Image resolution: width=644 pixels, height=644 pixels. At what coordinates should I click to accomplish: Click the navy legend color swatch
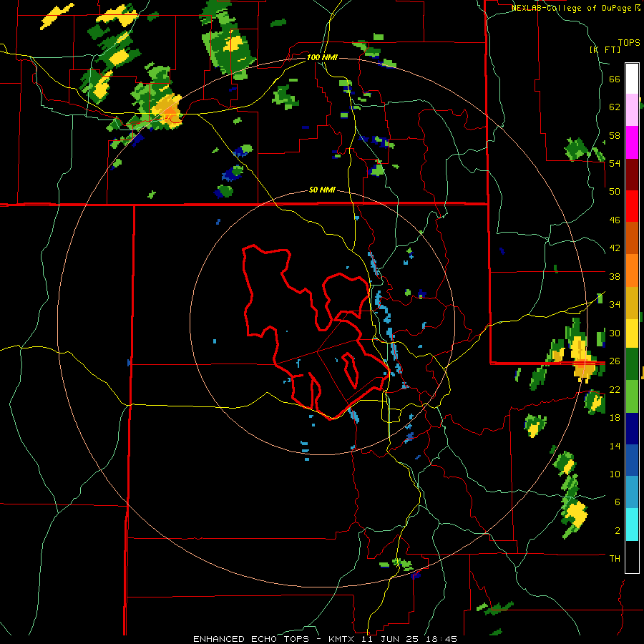pyautogui.click(x=632, y=429)
